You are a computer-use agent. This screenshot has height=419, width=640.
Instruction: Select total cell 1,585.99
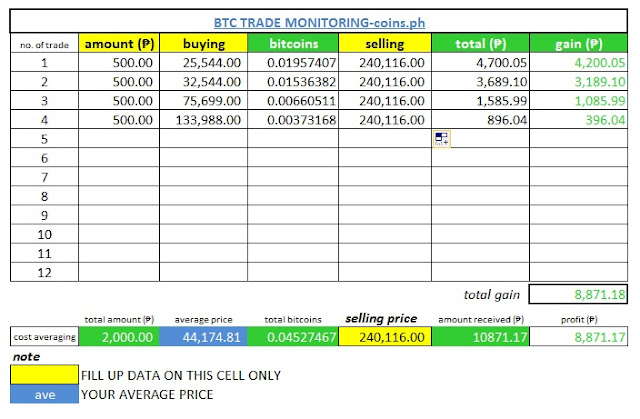click(480, 100)
